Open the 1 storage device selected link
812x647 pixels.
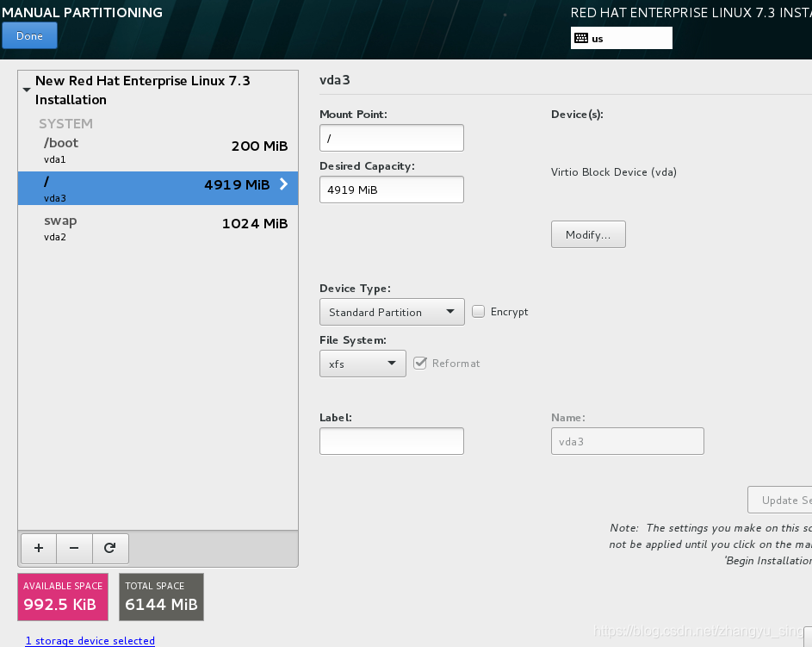[90, 640]
